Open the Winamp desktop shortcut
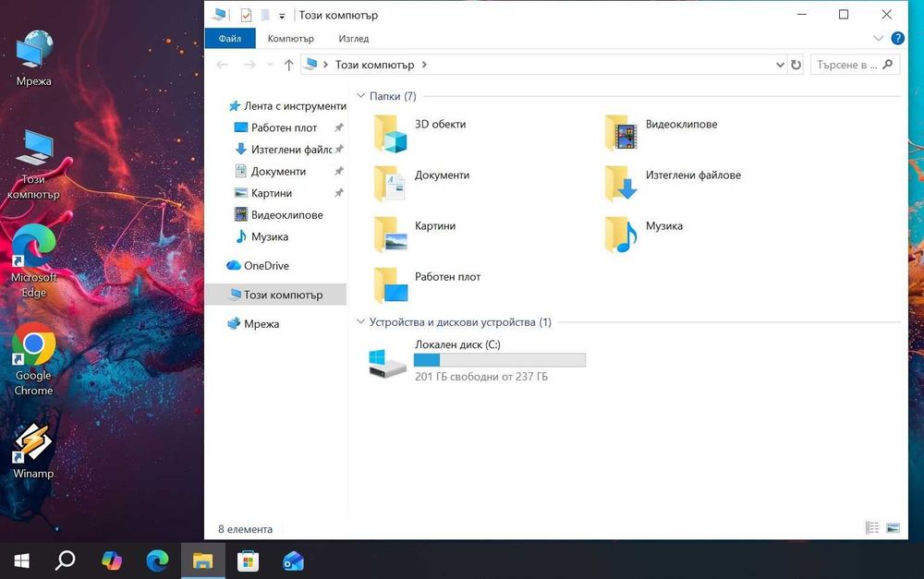Screen dimensions: 924x579 pyautogui.click(x=33, y=451)
